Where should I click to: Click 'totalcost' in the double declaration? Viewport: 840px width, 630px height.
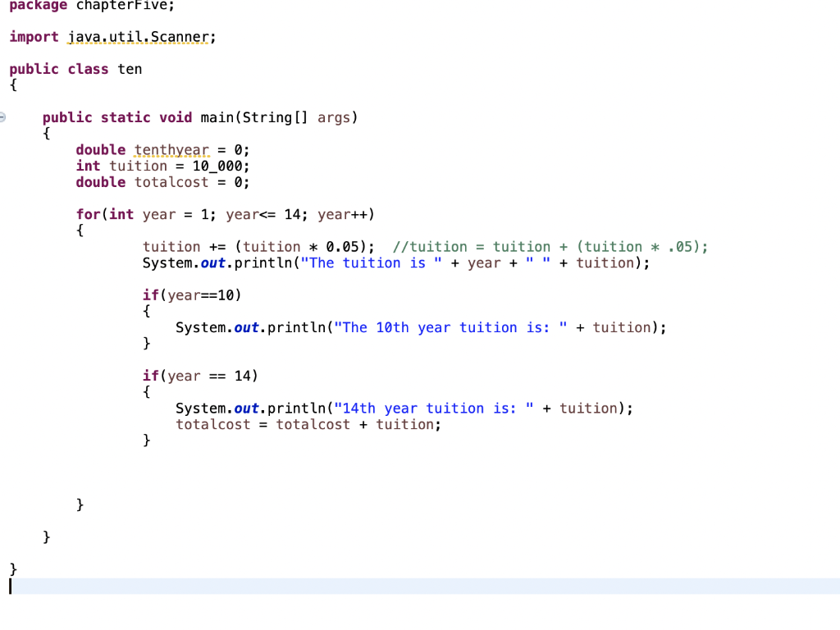(171, 182)
